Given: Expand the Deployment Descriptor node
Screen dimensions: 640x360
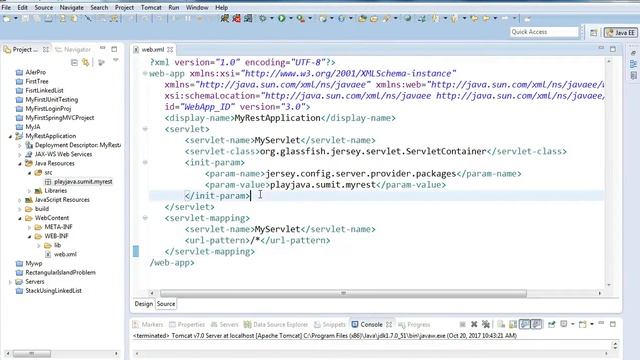Looking at the screenshot, I should tap(20, 145).
